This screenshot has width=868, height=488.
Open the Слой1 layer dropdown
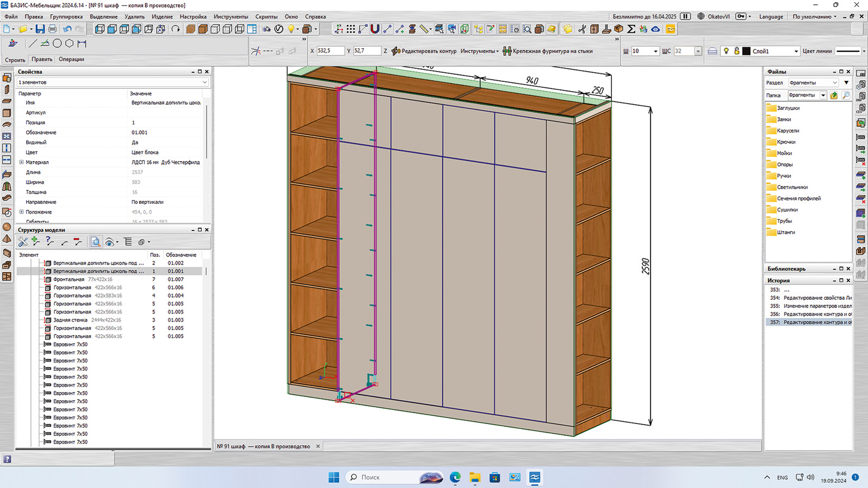click(x=796, y=52)
